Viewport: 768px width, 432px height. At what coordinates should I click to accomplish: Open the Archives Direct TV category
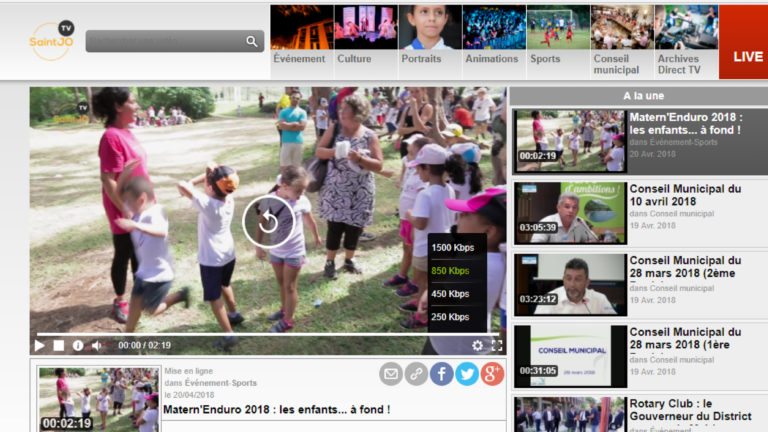pos(679,64)
